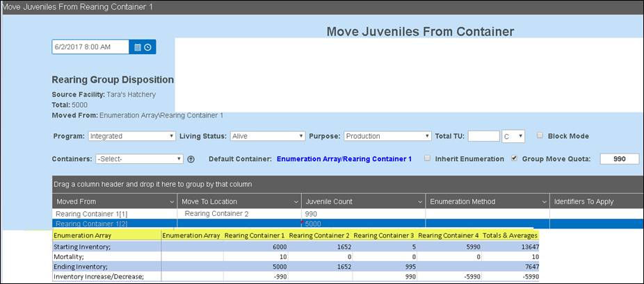Click the Total TU input field
The width and height of the screenshot is (644, 284).
tap(483, 136)
